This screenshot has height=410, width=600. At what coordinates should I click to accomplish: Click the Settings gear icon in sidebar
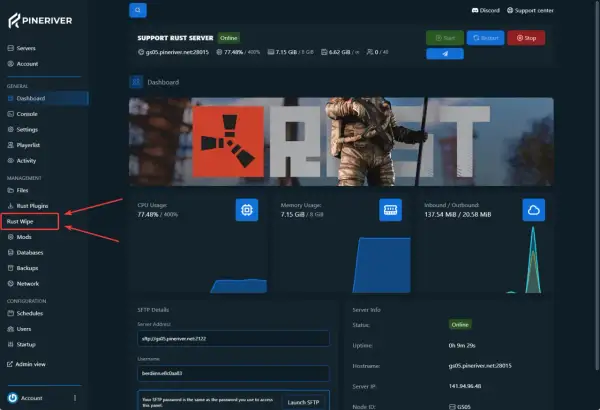tap(10, 129)
